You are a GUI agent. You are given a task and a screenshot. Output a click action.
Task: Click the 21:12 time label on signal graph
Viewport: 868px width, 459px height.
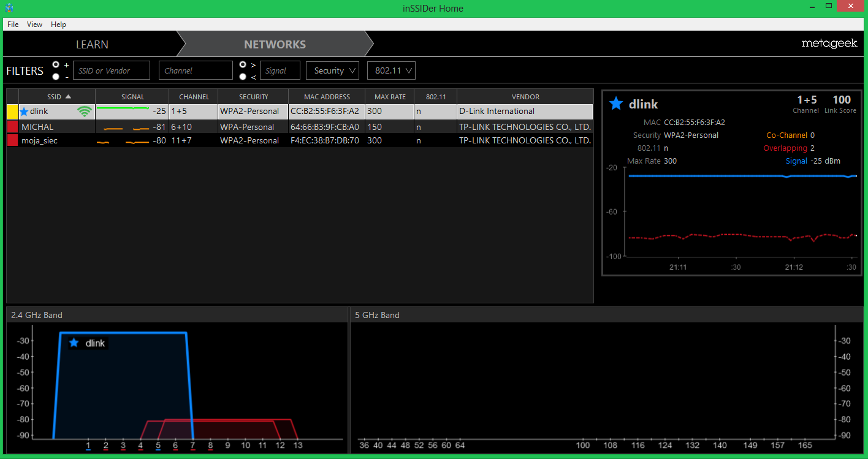pyautogui.click(x=794, y=267)
